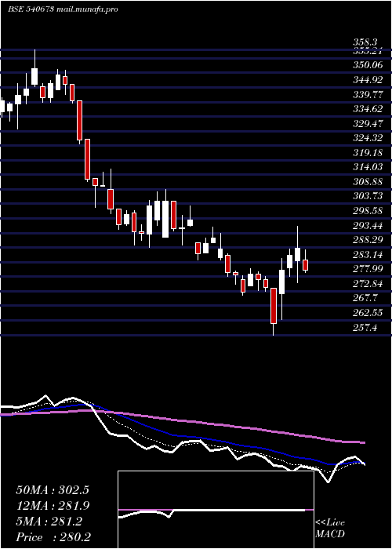Select the 329.47 price axis label

pos(367,124)
